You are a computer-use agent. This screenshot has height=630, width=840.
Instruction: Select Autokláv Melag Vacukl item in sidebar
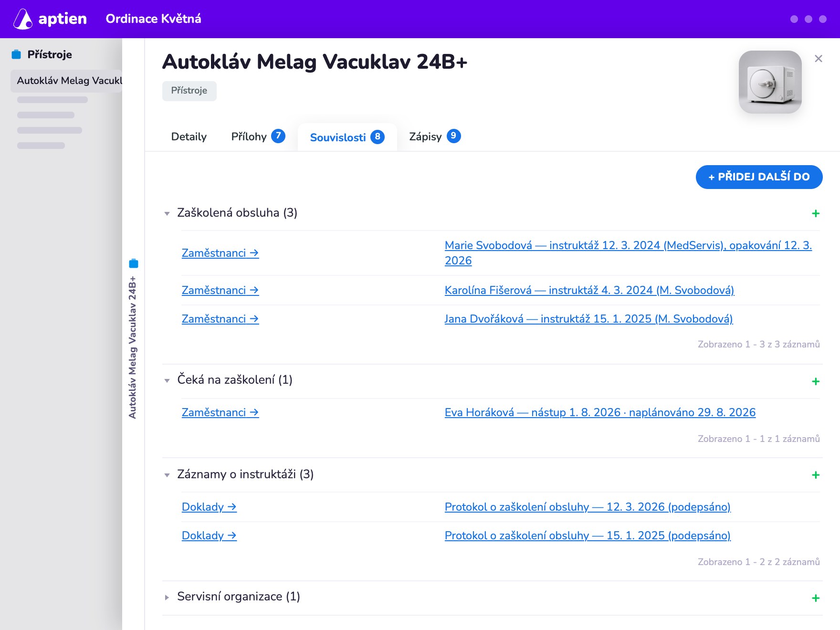[67, 81]
